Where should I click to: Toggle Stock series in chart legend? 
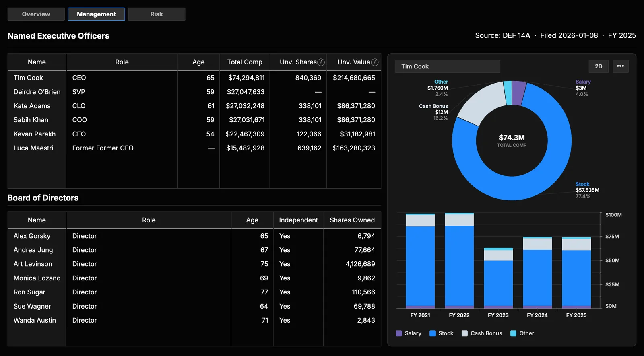(x=442, y=333)
